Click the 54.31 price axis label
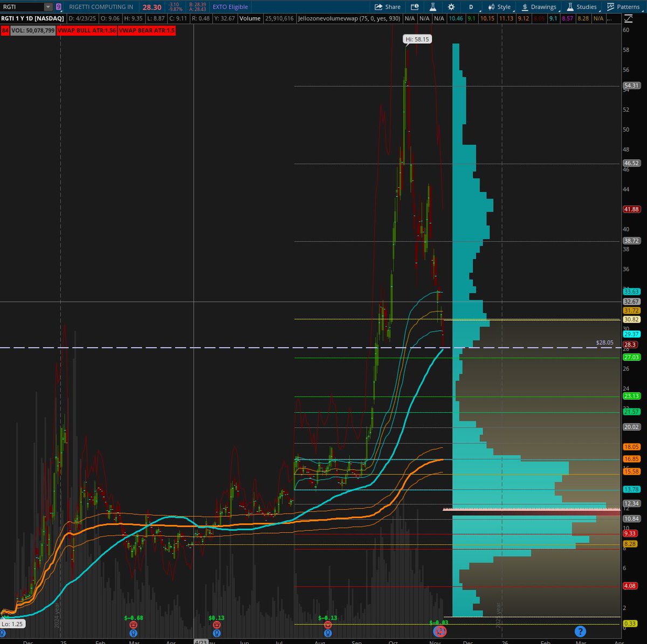 coord(631,86)
